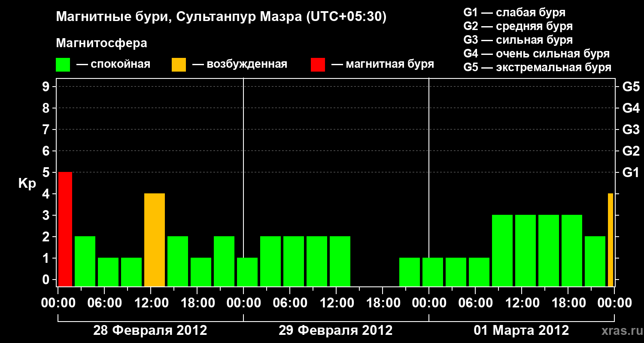Click the 'G1' label on the right axis
This screenshot has height=343, width=644.
pyautogui.click(x=631, y=172)
